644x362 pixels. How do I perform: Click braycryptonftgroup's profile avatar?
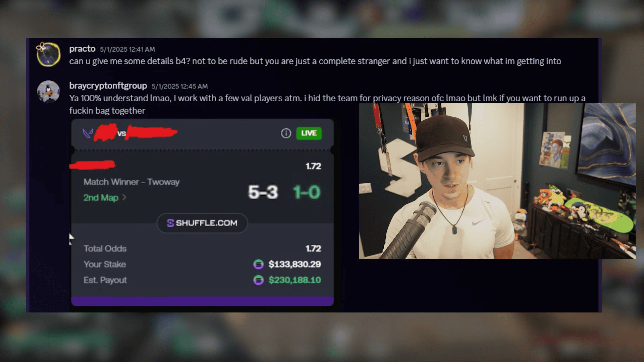49,92
